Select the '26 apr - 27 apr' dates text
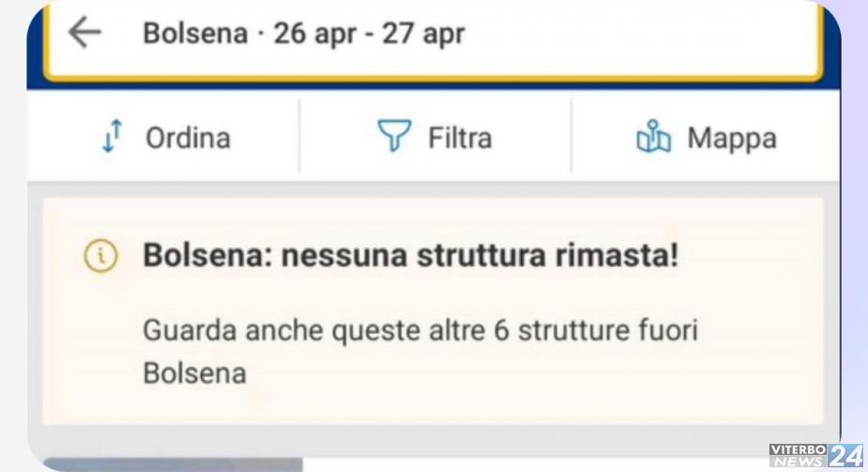This screenshot has height=472, width=868. tap(369, 33)
